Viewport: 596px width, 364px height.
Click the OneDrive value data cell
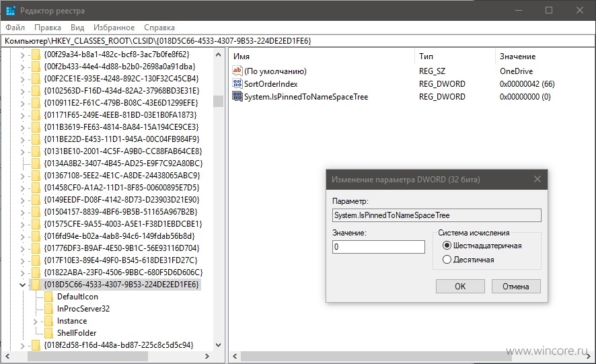click(x=516, y=71)
